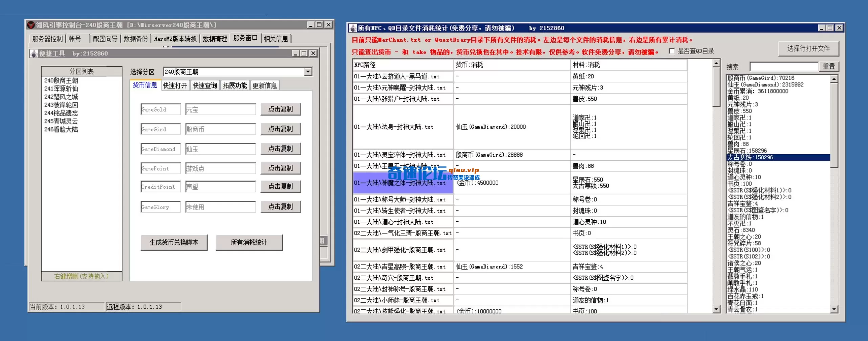Select 240殷商王朝 in partition list
The image size is (868, 341).
point(81,80)
